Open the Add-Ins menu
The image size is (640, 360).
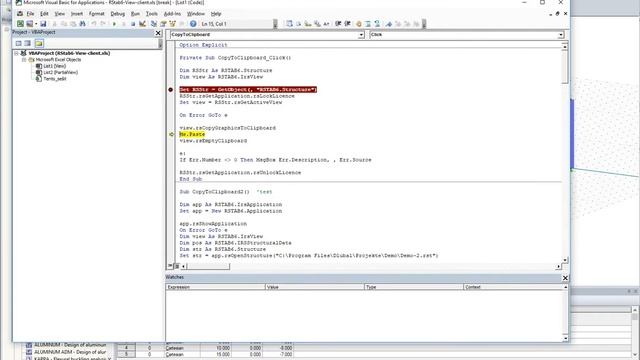(x=172, y=14)
